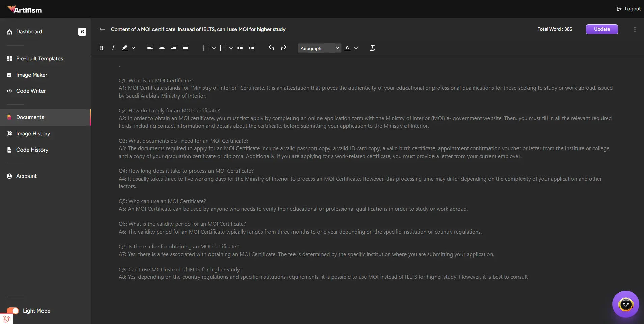Click on the Q1 question line
The width and height of the screenshot is (644, 324).
(x=156, y=81)
